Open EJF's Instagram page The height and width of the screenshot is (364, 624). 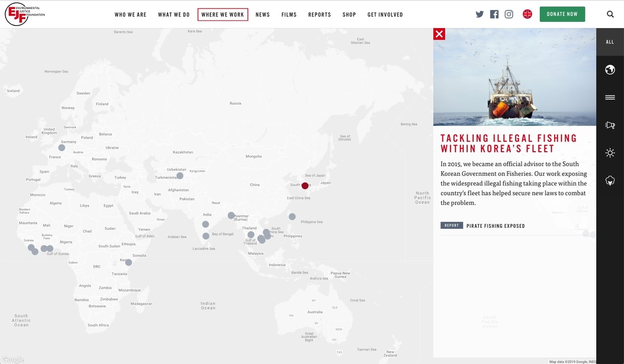tap(509, 15)
